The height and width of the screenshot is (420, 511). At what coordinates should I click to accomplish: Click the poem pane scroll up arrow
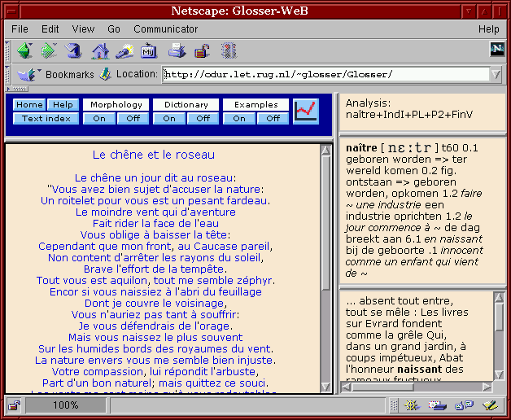pos(325,150)
